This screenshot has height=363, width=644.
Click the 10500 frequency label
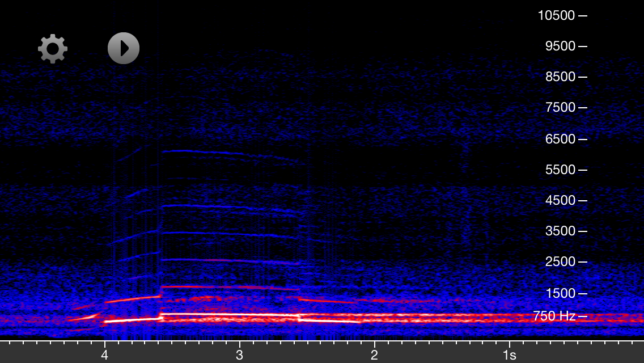click(556, 15)
